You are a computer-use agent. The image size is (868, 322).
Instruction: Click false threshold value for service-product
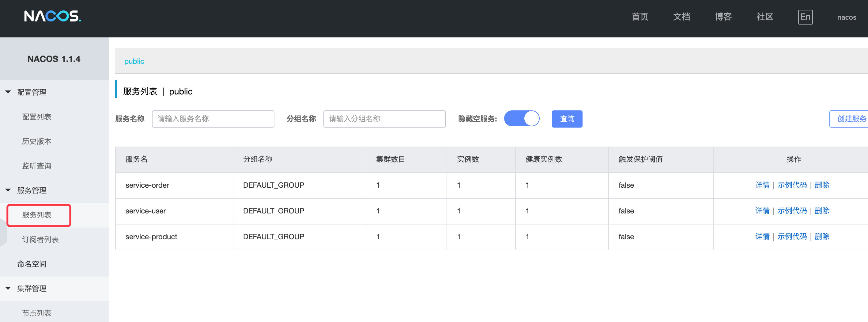tap(626, 237)
